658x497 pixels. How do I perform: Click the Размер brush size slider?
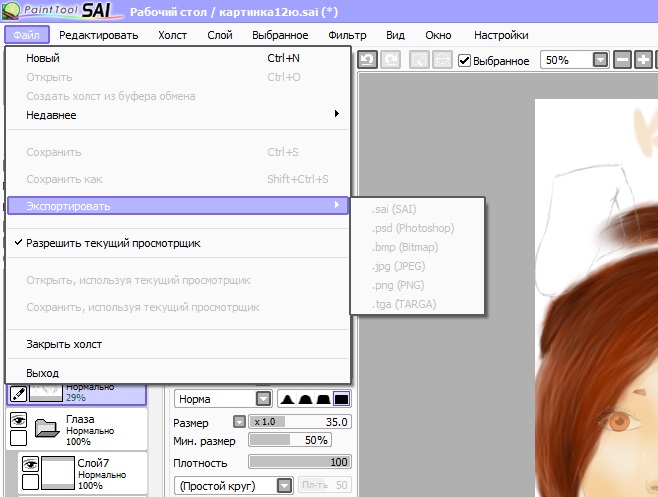[300, 421]
